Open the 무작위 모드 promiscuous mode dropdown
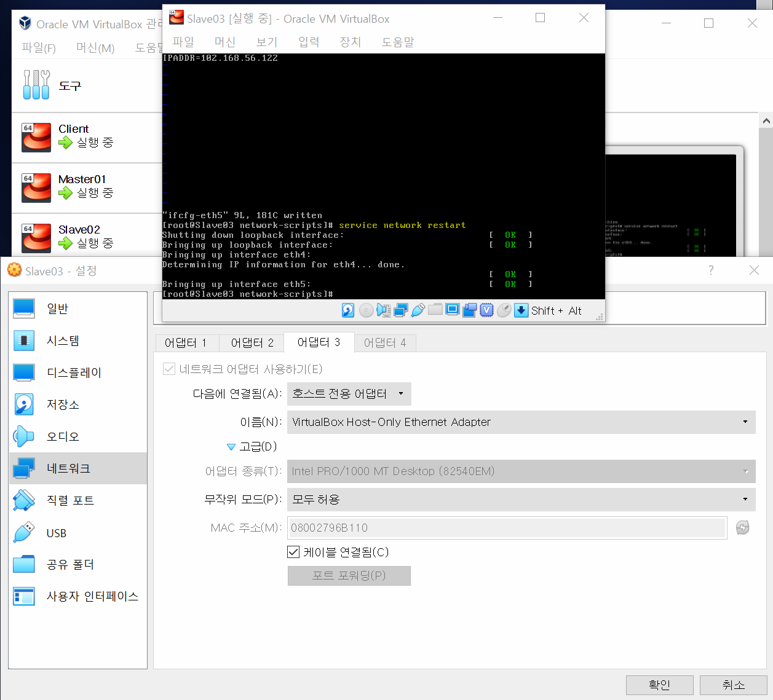Screen dimensions: 773x700 pyautogui.click(x=521, y=500)
